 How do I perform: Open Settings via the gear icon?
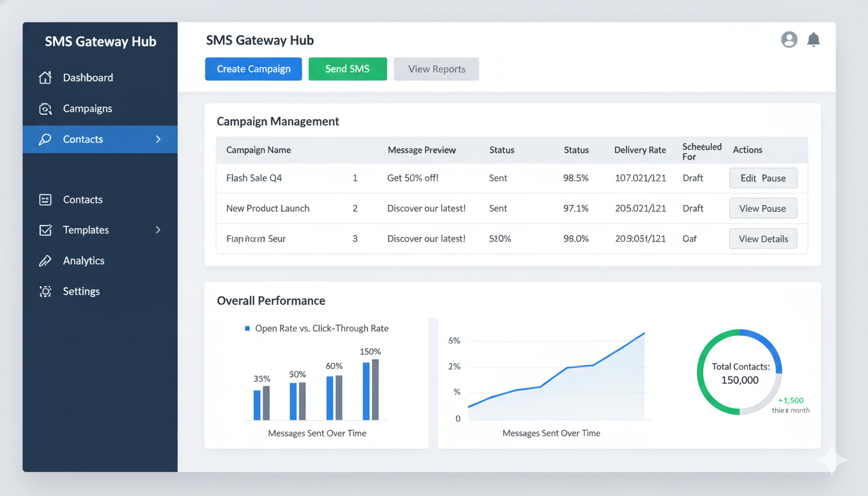pyautogui.click(x=45, y=291)
